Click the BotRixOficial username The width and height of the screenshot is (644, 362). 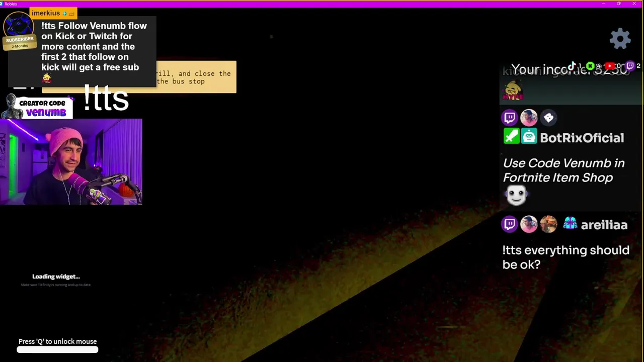pyautogui.click(x=582, y=137)
